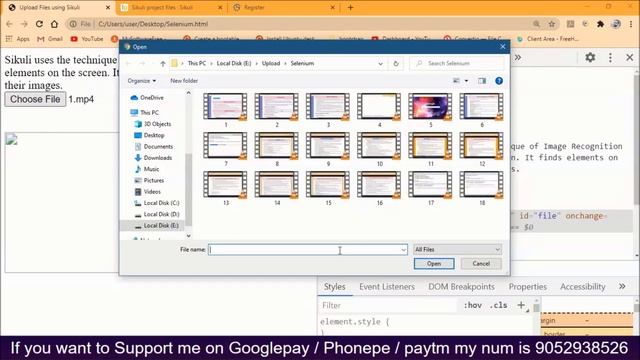Expand the File name history dropdown arrow

click(403, 249)
